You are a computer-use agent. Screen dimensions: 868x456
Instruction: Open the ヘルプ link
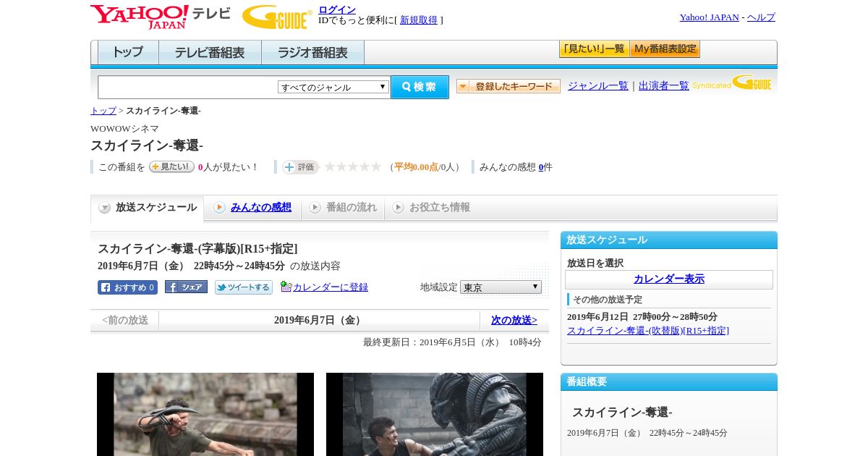[761, 17]
